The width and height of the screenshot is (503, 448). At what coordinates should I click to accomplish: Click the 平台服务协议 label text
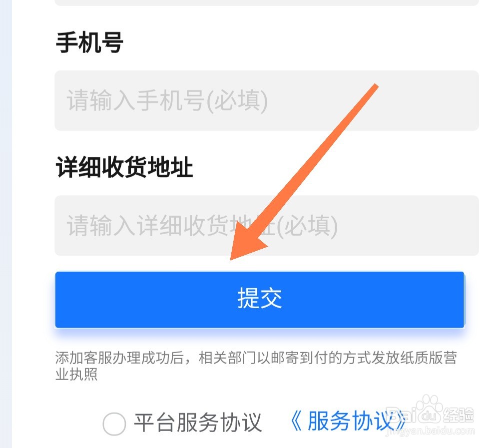click(198, 423)
